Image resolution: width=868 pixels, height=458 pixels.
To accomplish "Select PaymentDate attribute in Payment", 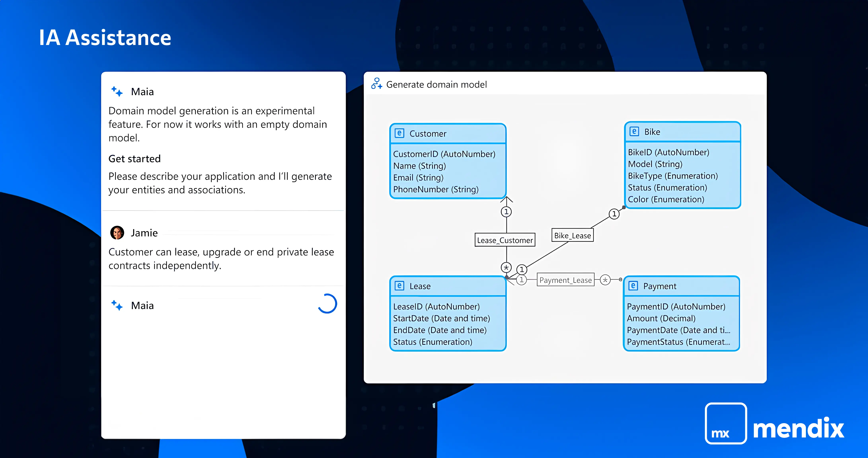I will (x=679, y=330).
